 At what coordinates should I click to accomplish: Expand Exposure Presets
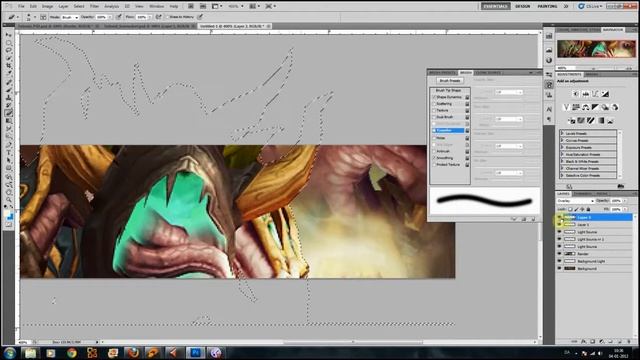562,147
